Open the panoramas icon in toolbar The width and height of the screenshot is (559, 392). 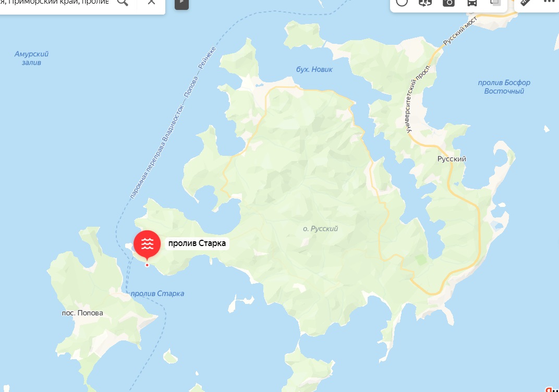click(x=425, y=3)
